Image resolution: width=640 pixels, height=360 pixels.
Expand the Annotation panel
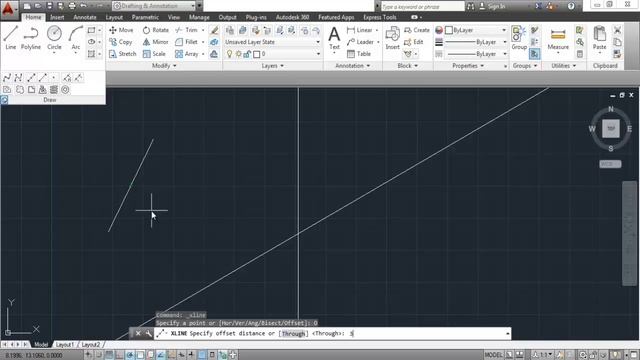[x=353, y=66]
